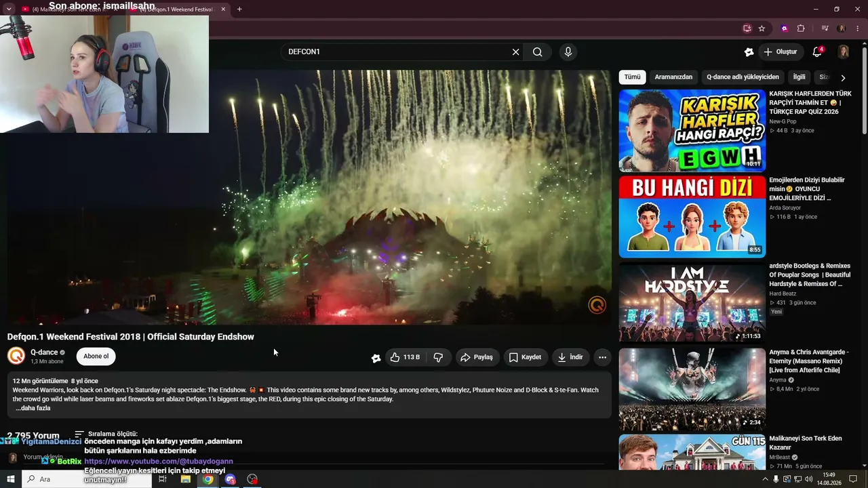The width and height of the screenshot is (868, 488).
Task: Click the YouTube search magnifier button
Action: tap(538, 52)
